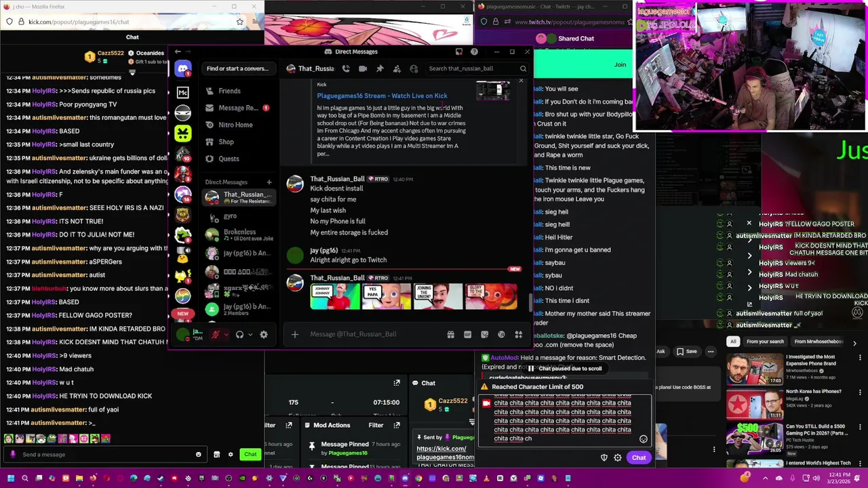
Task: Open Discord user settings gear
Action: coord(264,334)
